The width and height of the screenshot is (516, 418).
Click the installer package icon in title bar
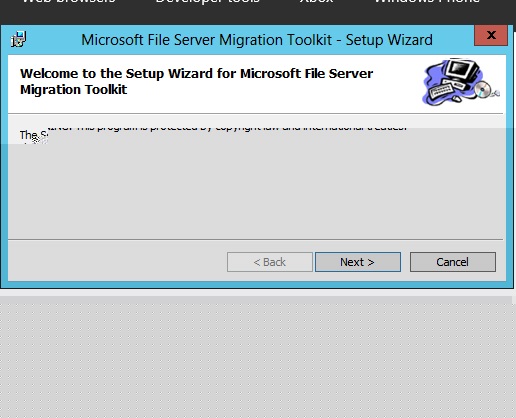19,39
